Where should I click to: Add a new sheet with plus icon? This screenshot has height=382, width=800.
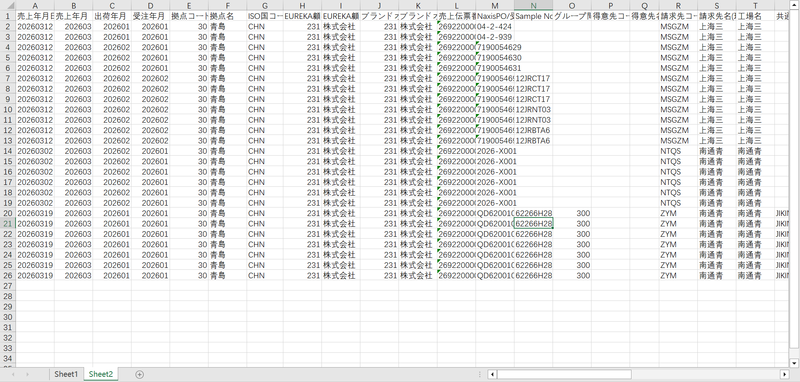pos(139,374)
